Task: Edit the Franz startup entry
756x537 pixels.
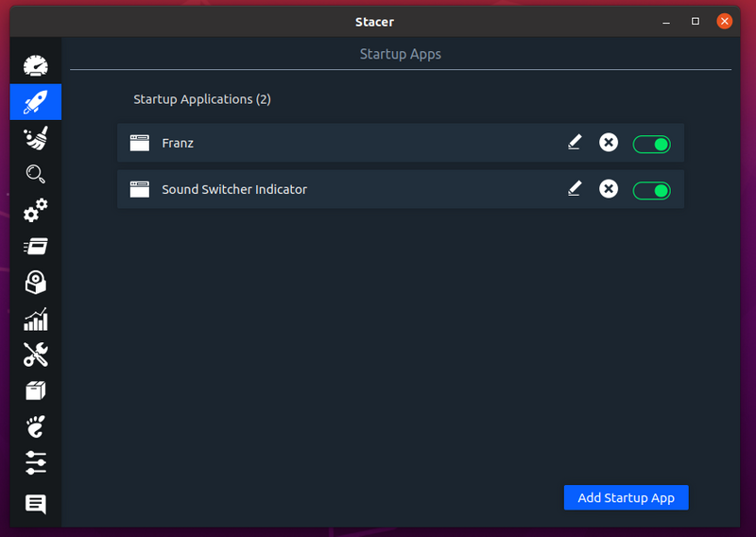Action: (x=575, y=143)
